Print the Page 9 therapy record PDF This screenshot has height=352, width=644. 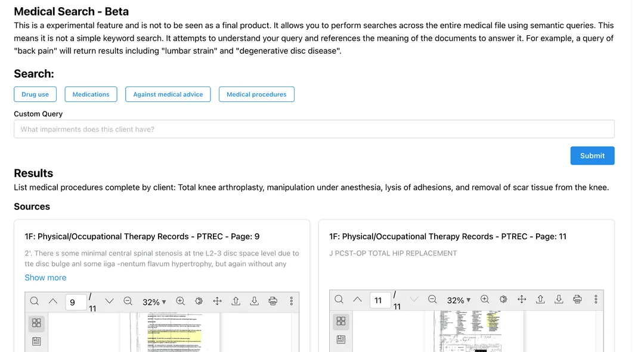(x=273, y=301)
